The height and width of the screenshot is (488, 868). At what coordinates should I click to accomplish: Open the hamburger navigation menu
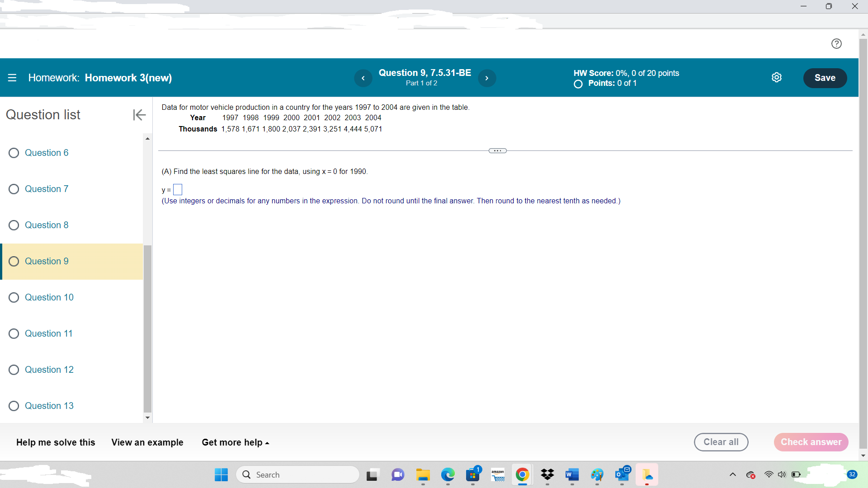(12, 78)
